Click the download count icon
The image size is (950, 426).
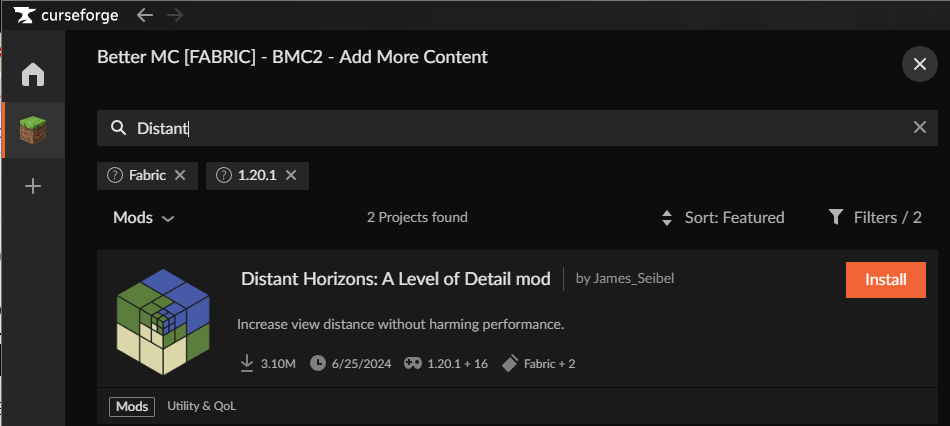click(x=247, y=364)
